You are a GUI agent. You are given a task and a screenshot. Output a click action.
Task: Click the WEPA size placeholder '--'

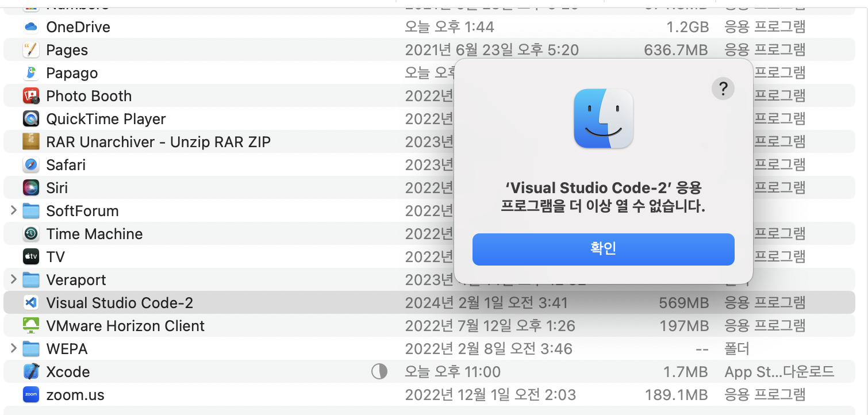[702, 349]
